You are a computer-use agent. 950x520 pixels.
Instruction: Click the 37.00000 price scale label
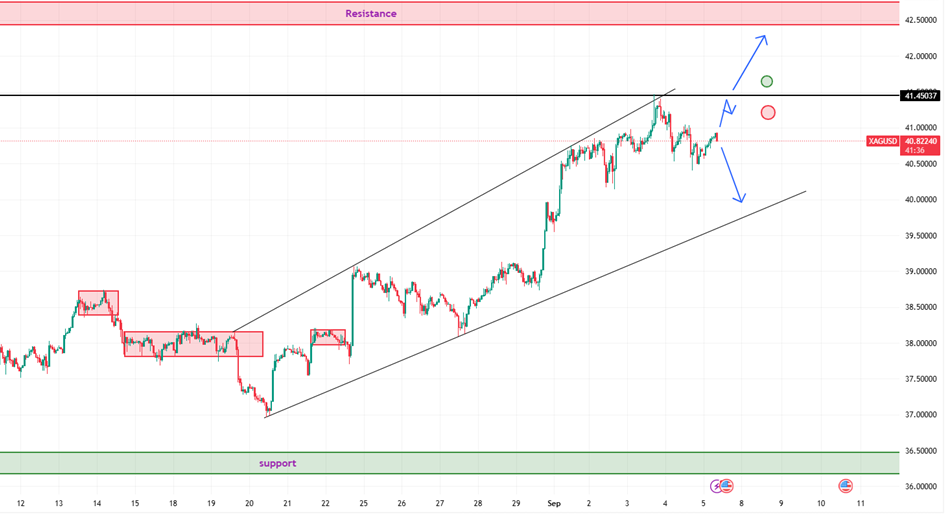coord(921,415)
